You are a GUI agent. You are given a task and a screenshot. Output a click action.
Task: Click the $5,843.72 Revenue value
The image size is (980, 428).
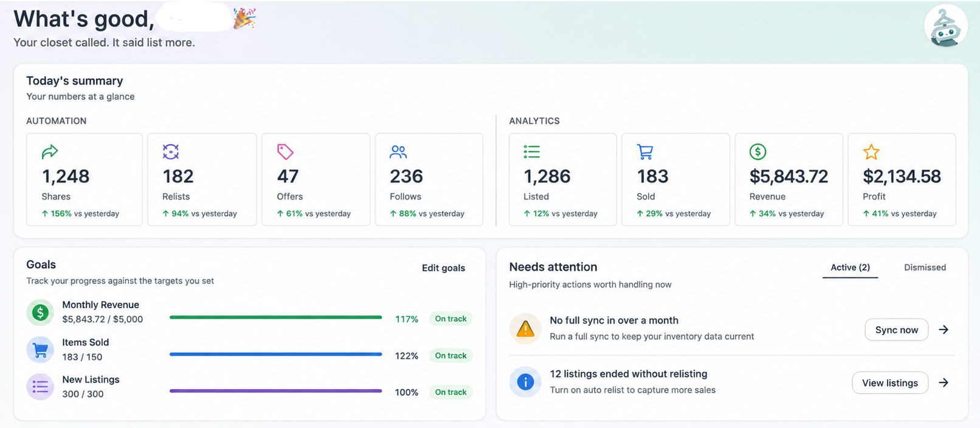(788, 176)
